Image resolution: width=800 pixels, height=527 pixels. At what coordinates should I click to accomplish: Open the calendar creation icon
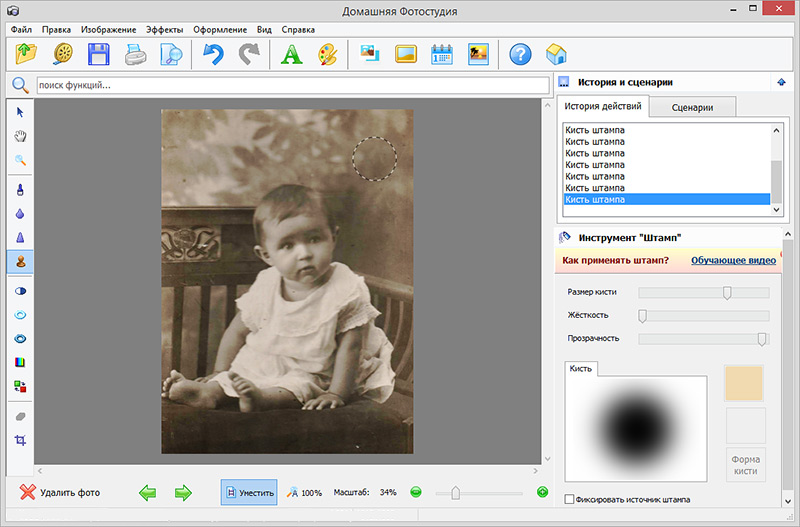pyautogui.click(x=442, y=54)
